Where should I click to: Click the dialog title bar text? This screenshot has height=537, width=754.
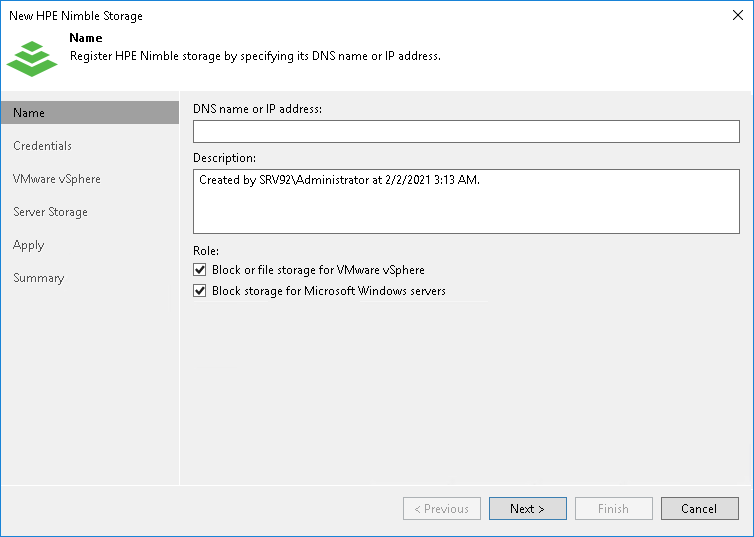[76, 16]
